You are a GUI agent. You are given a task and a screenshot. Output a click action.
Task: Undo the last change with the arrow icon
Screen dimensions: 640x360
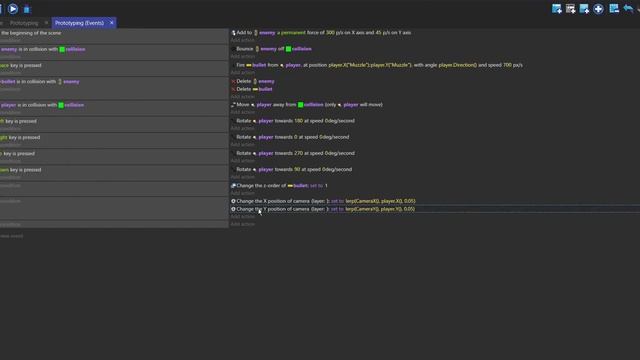point(628,9)
